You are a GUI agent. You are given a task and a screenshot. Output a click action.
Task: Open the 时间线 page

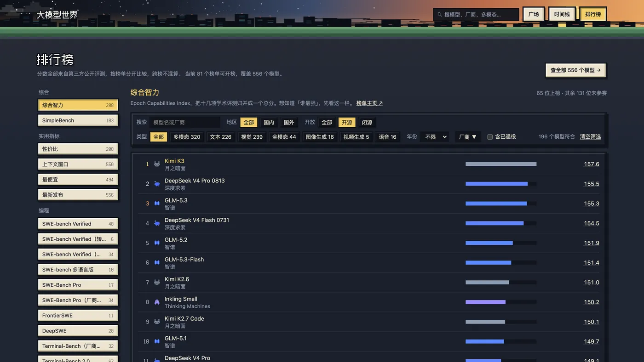click(x=562, y=14)
